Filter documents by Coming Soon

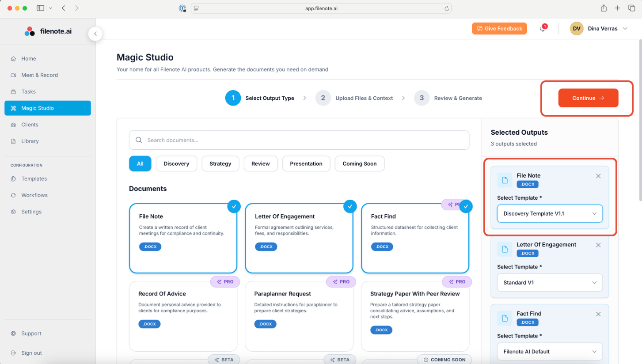[x=360, y=163]
